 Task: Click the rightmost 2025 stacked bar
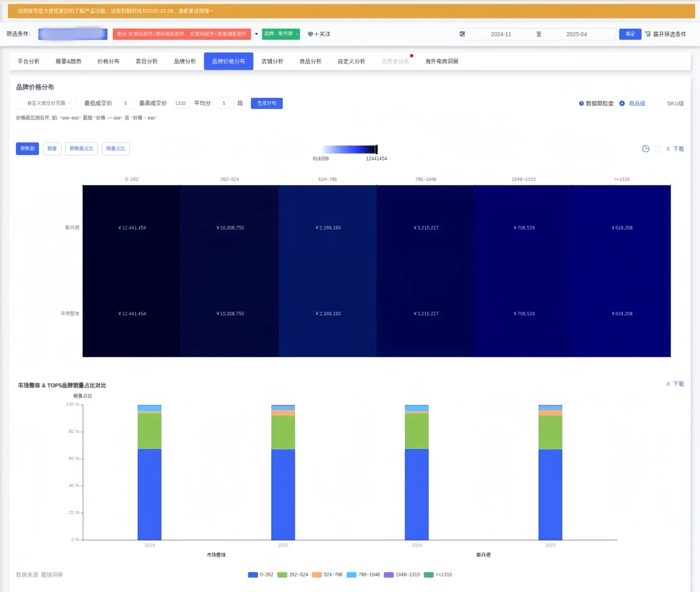550,473
